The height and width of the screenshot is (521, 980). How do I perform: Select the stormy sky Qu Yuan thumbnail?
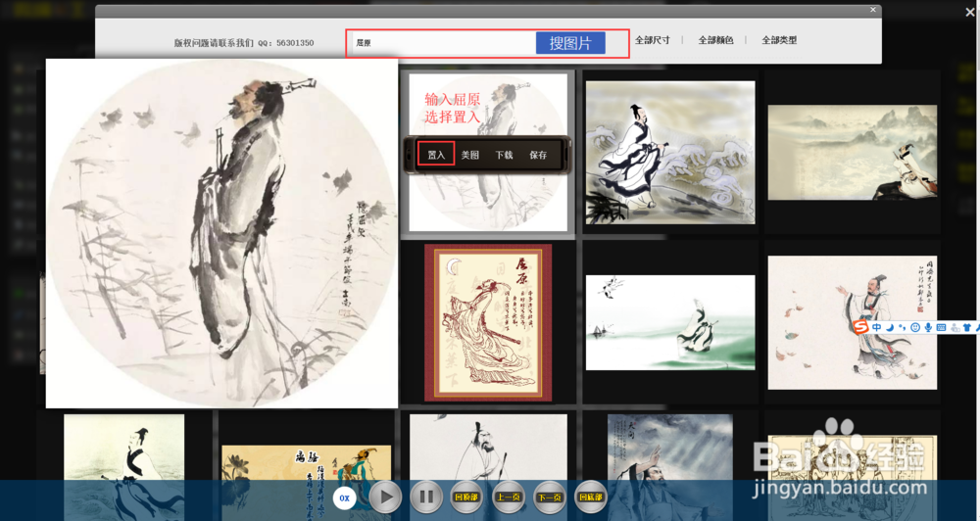pos(670,467)
